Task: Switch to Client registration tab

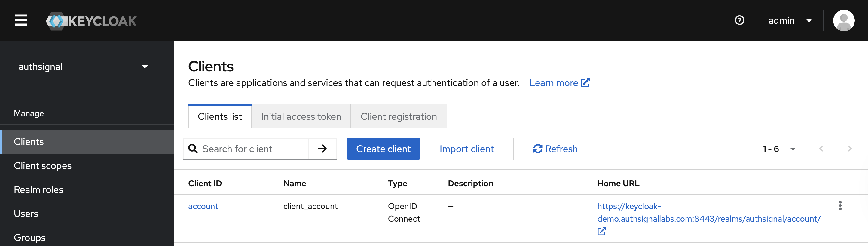Action: 399,116
